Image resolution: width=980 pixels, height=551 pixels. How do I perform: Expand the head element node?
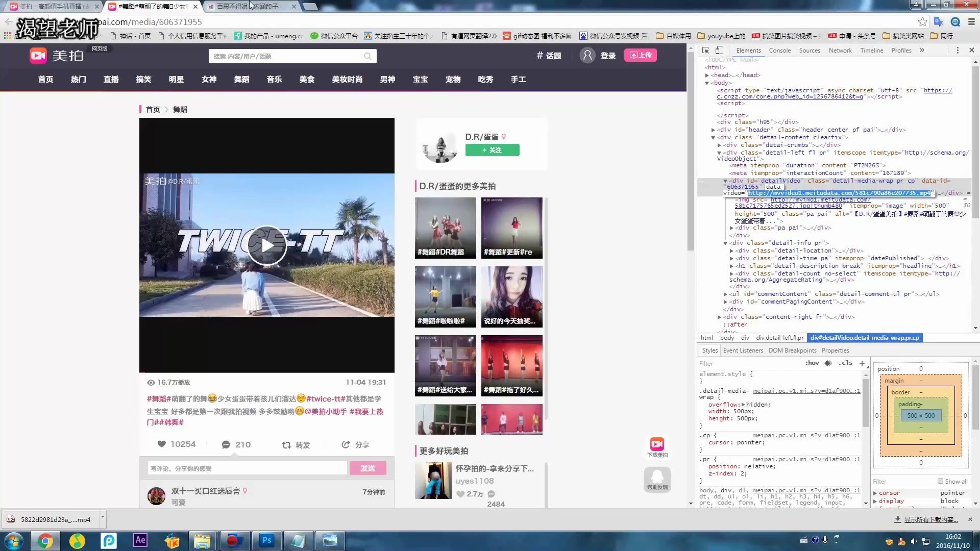pyautogui.click(x=707, y=75)
